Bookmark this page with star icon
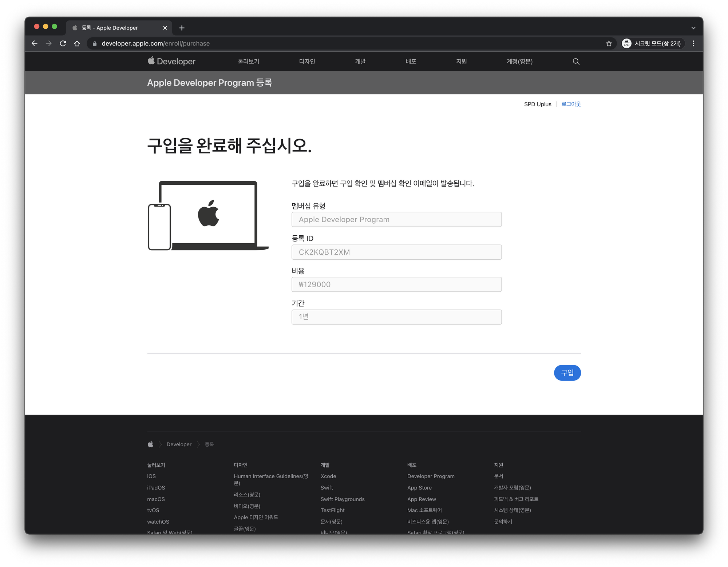The width and height of the screenshot is (728, 567). tap(609, 44)
